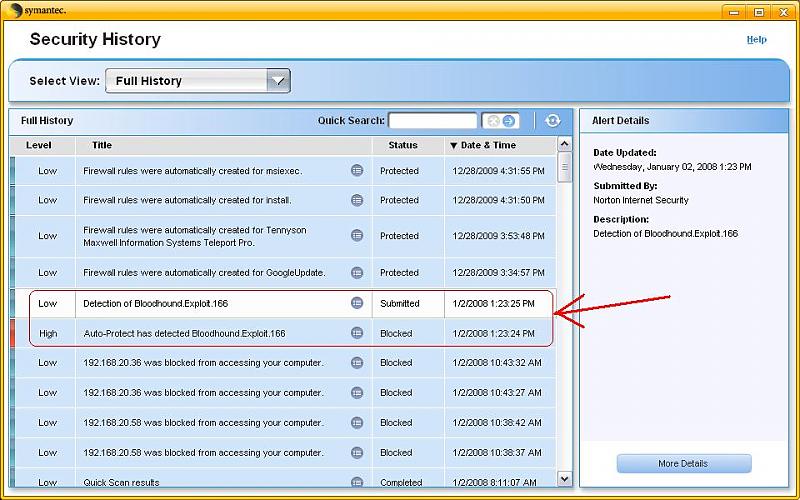Open details icon for Detection of Bloodhound.Exploit.166
Viewport: 800px width, 500px height.
point(357,303)
